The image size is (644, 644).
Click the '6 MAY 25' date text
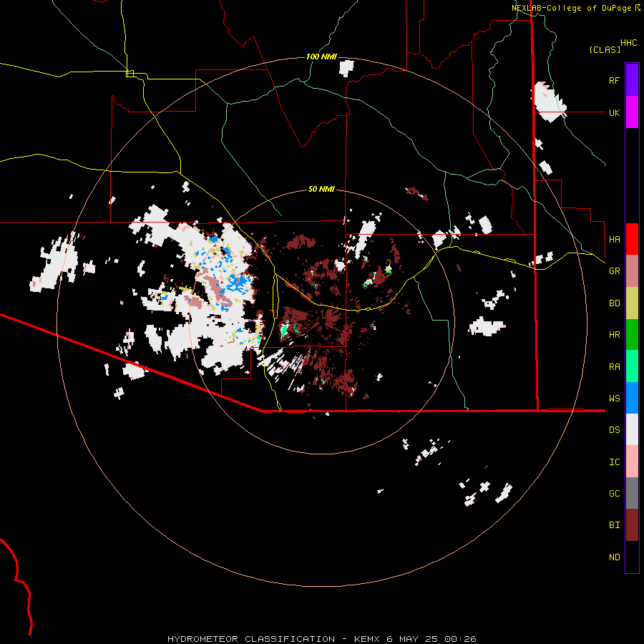(x=412, y=639)
